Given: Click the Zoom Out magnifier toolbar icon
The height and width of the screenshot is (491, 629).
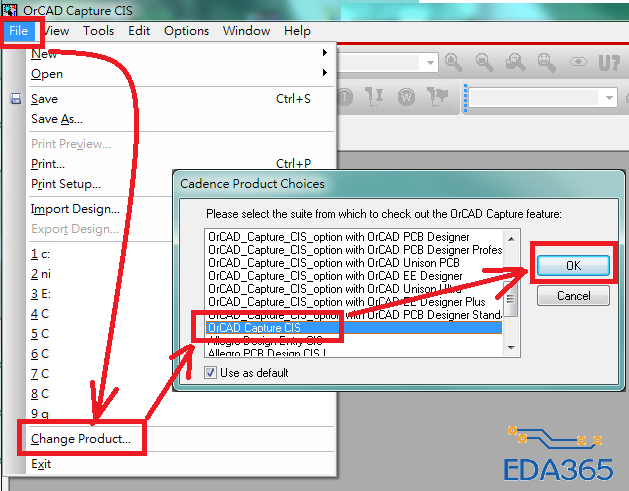Looking at the screenshot, I should [485, 63].
